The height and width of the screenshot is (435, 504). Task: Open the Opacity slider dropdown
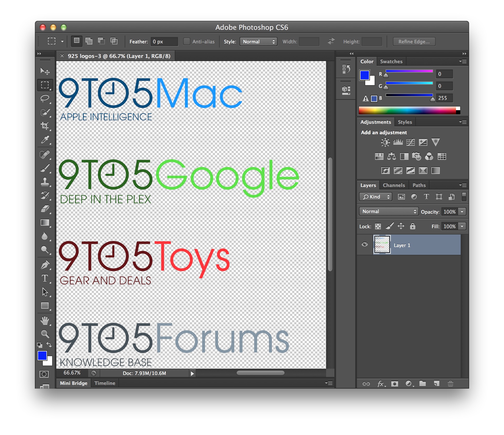pyautogui.click(x=462, y=212)
